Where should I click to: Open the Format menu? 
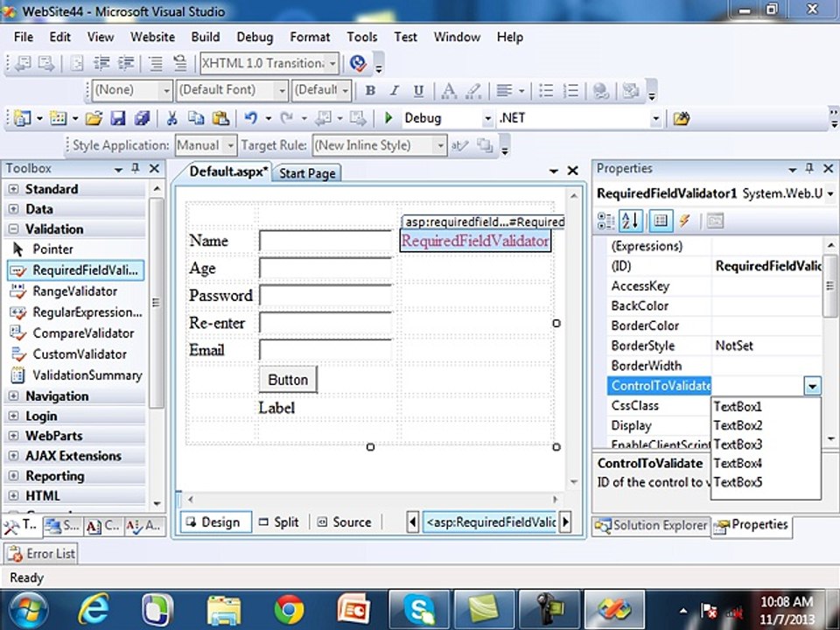pos(310,37)
